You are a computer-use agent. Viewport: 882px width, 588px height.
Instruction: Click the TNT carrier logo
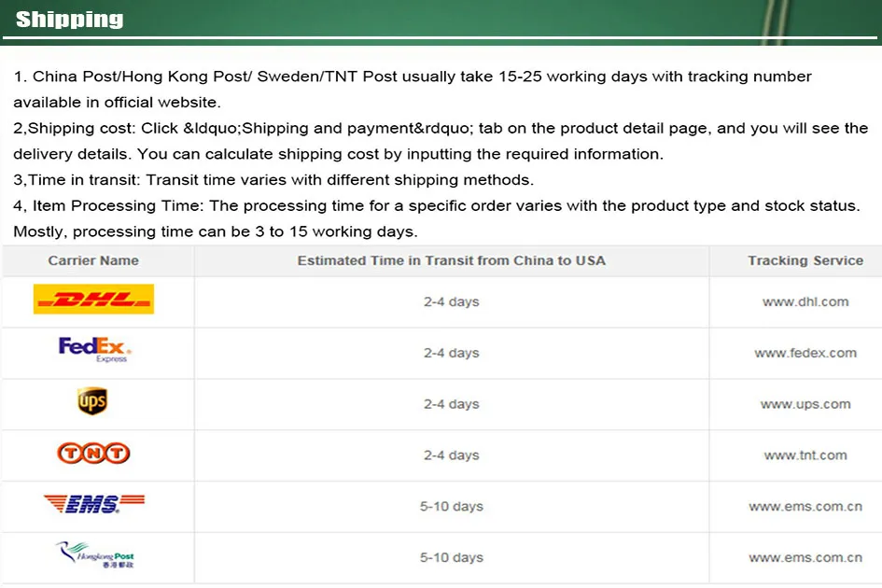[x=93, y=454]
